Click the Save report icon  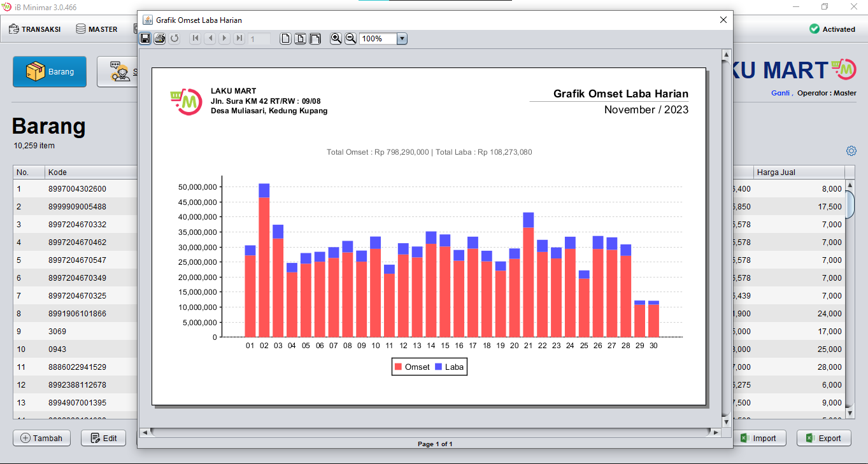coord(146,39)
